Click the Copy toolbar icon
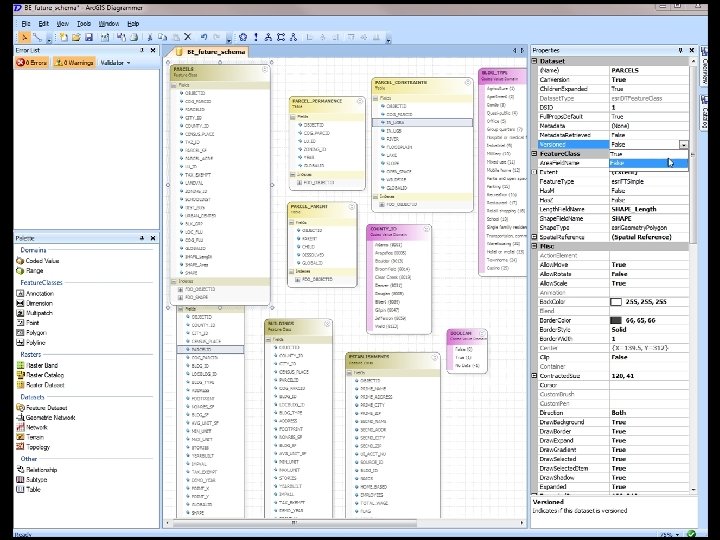720x540 pixels. click(x=163, y=37)
